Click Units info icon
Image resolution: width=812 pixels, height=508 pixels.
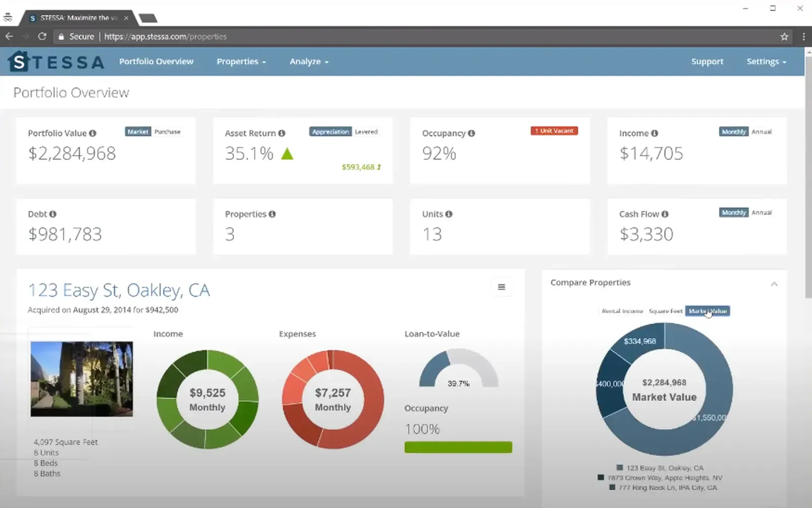pyautogui.click(x=449, y=214)
